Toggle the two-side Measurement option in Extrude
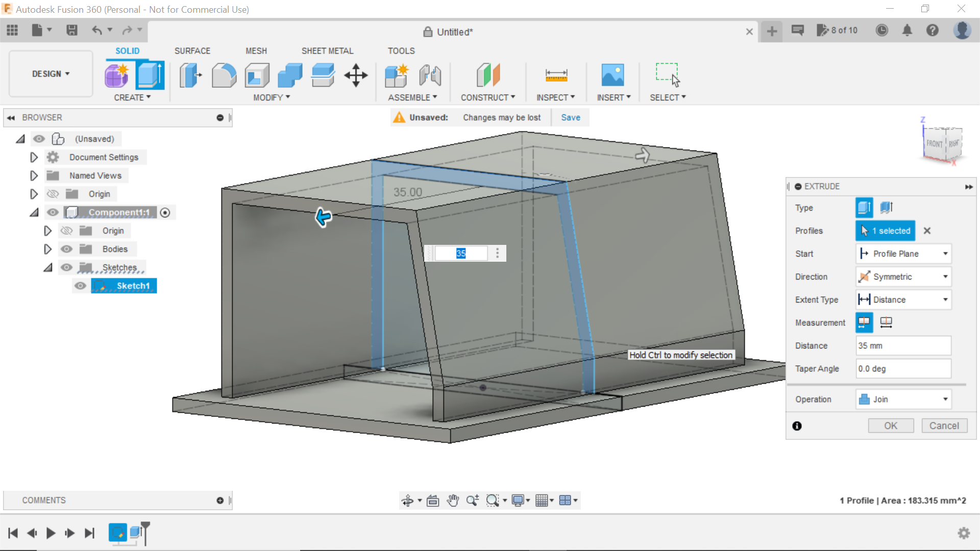This screenshot has width=980, height=551. coord(887,322)
